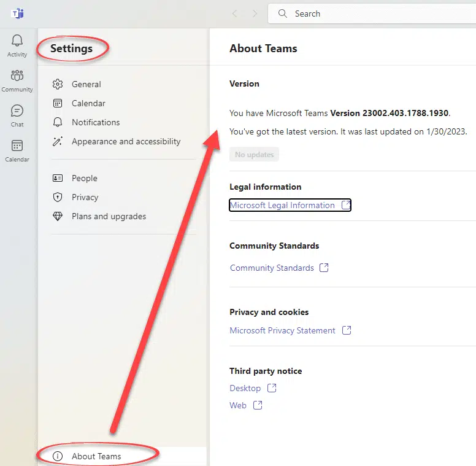Click the Microsoft Teams logo icon
This screenshot has height=466, width=476.
pos(18,14)
